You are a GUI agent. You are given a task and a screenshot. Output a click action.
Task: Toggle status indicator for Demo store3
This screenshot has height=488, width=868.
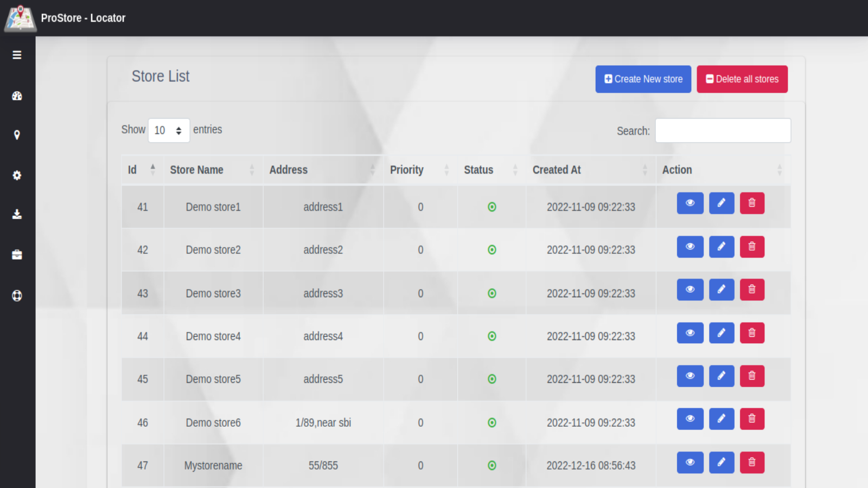tap(492, 293)
